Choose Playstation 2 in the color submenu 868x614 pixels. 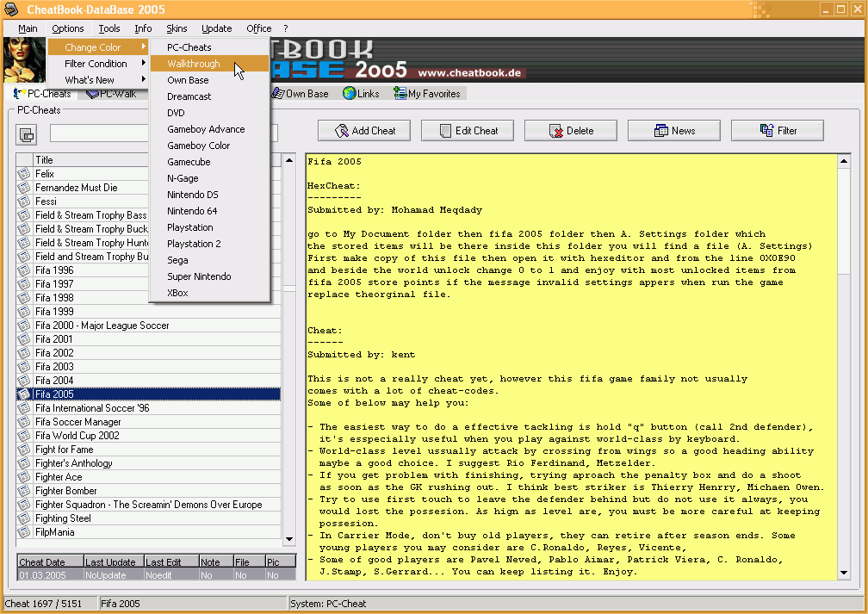tap(194, 244)
